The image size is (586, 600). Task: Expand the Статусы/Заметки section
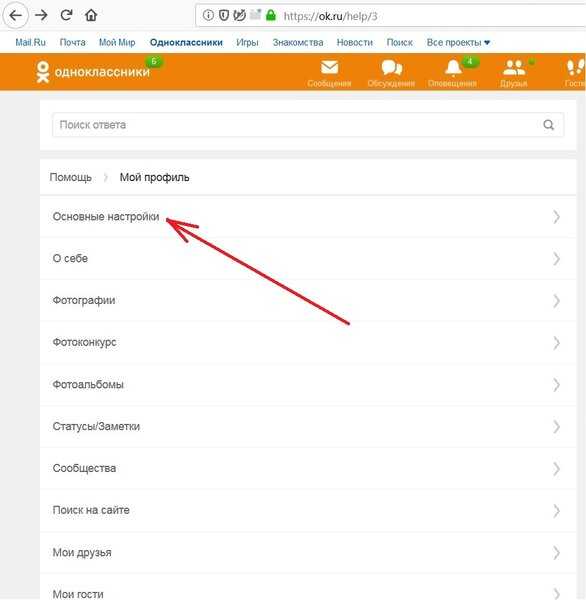308,426
